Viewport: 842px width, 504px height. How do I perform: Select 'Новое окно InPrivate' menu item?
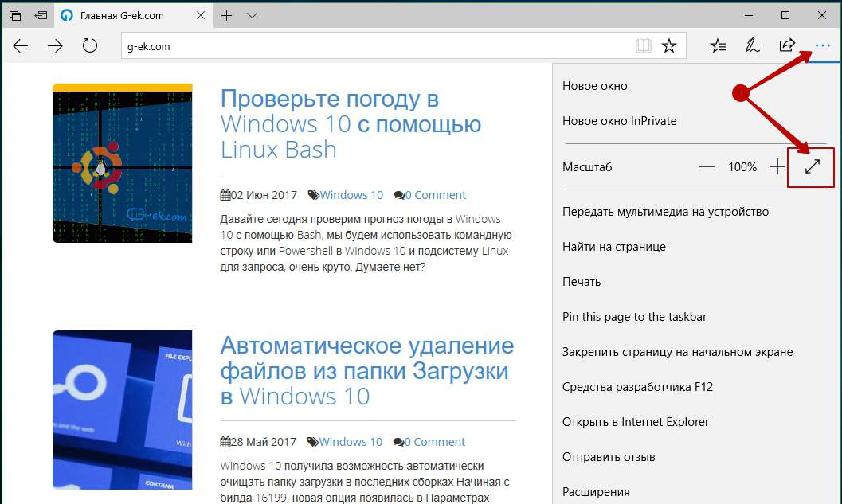(x=619, y=121)
